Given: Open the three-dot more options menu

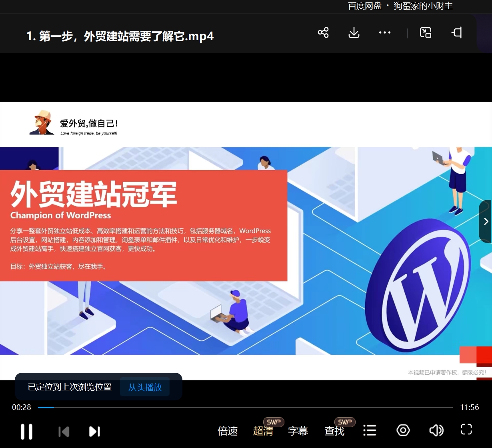Looking at the screenshot, I should coord(384,33).
